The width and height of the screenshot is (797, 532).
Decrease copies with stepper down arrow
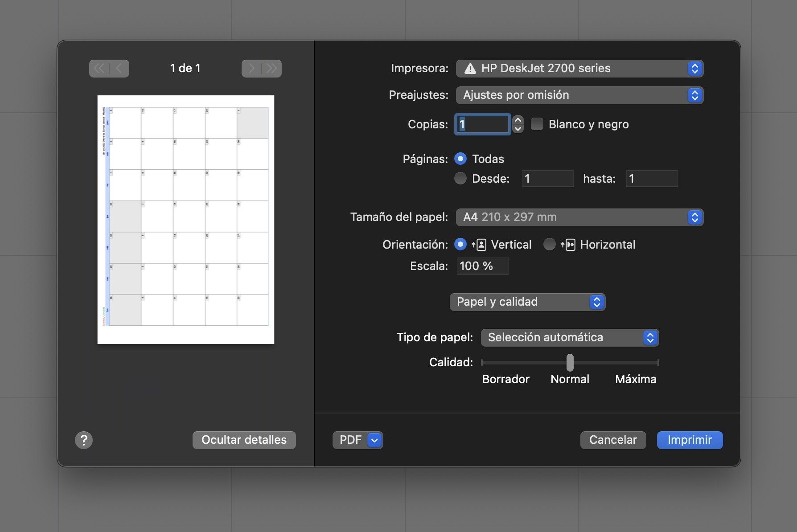[518, 129]
